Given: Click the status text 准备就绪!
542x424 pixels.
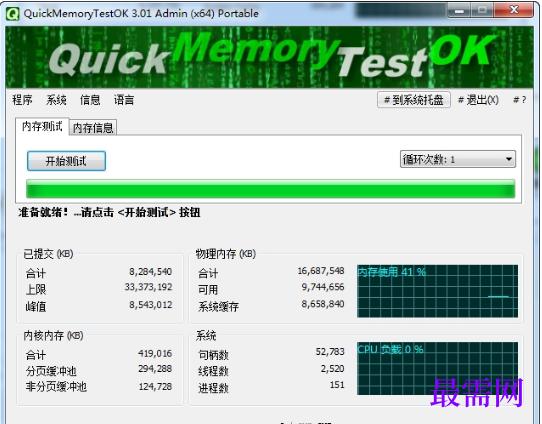Looking at the screenshot, I should (43, 212).
